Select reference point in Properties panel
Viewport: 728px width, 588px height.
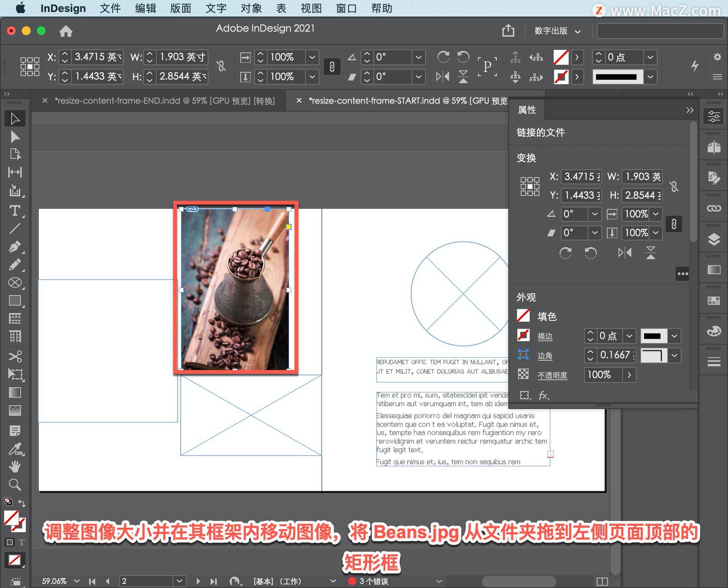coord(530,186)
